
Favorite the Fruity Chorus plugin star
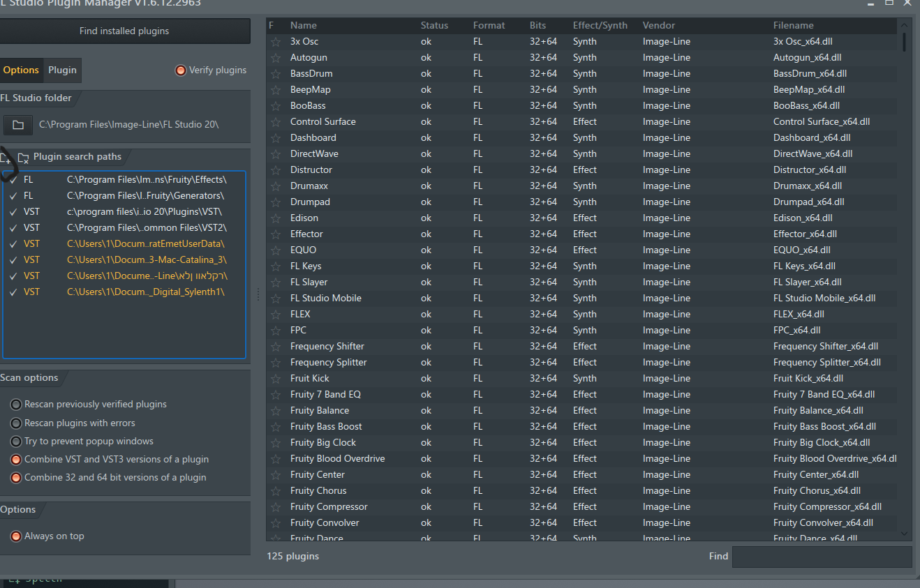click(276, 491)
